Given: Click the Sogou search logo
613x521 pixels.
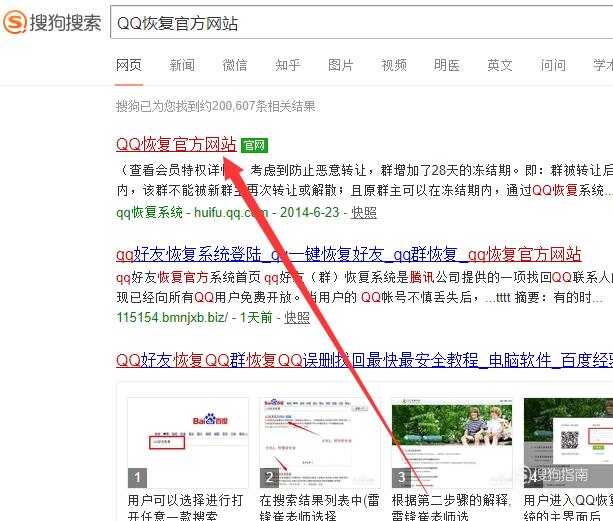Looking at the screenshot, I should (x=52, y=22).
